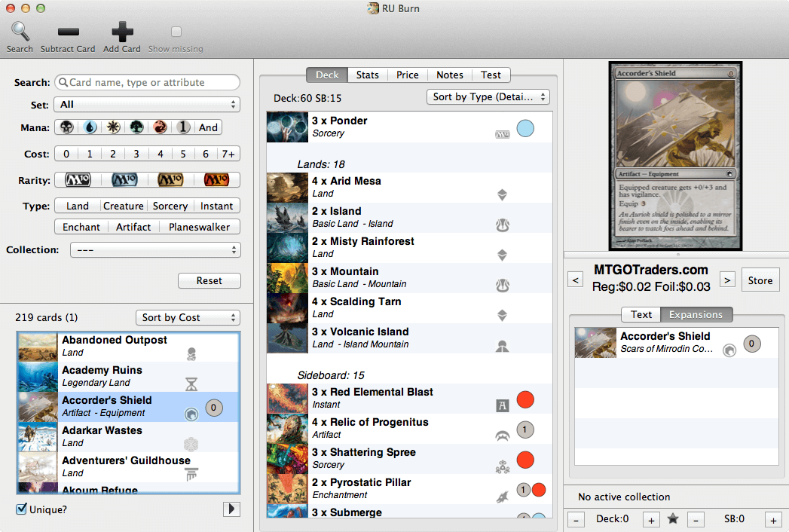This screenshot has height=532, width=789.
Task: Toggle the Creature type filter
Action: (124, 206)
